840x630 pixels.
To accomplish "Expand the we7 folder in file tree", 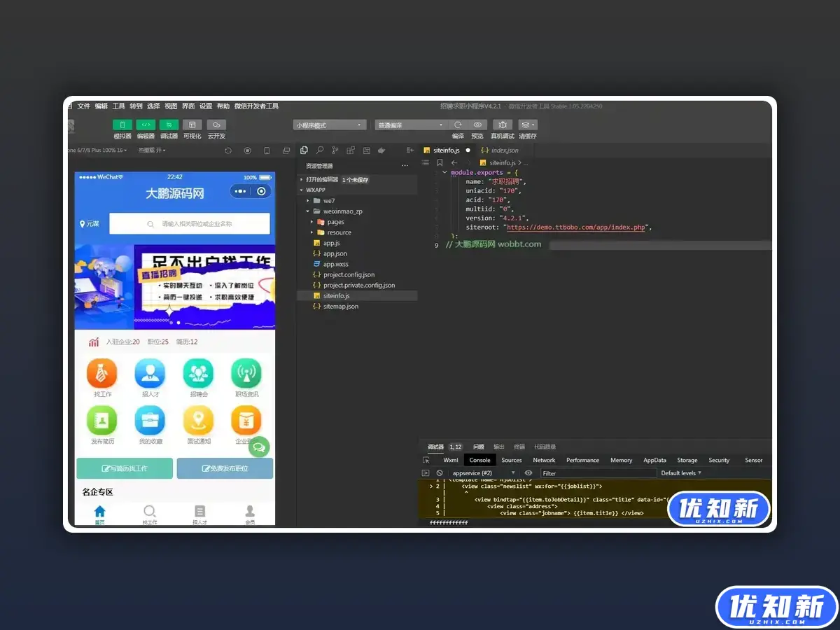I will tap(329, 201).
